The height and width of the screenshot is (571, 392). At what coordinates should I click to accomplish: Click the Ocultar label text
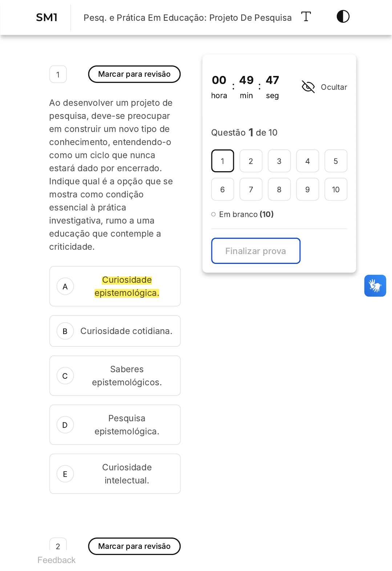334,87
